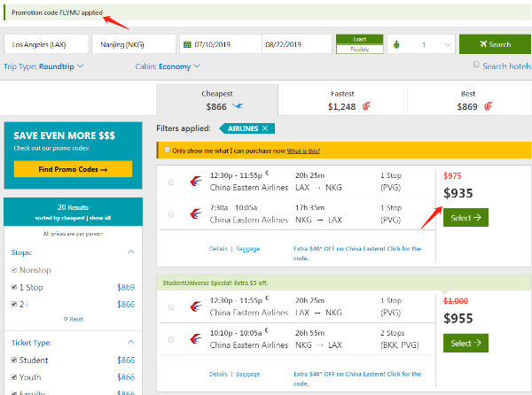Check Only show me what I can purchase now
Image resolution: width=532 pixels, height=395 pixels.
point(167,150)
